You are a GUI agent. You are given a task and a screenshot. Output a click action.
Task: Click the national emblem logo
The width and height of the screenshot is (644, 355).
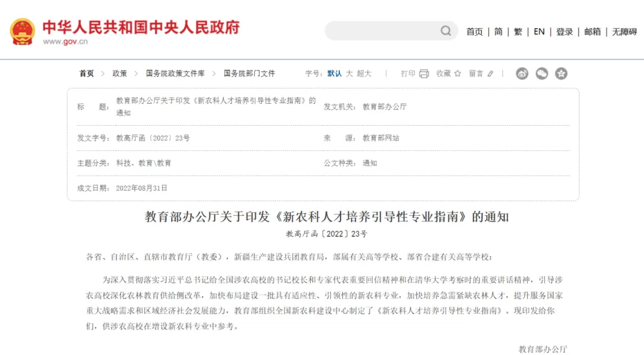click(x=23, y=32)
